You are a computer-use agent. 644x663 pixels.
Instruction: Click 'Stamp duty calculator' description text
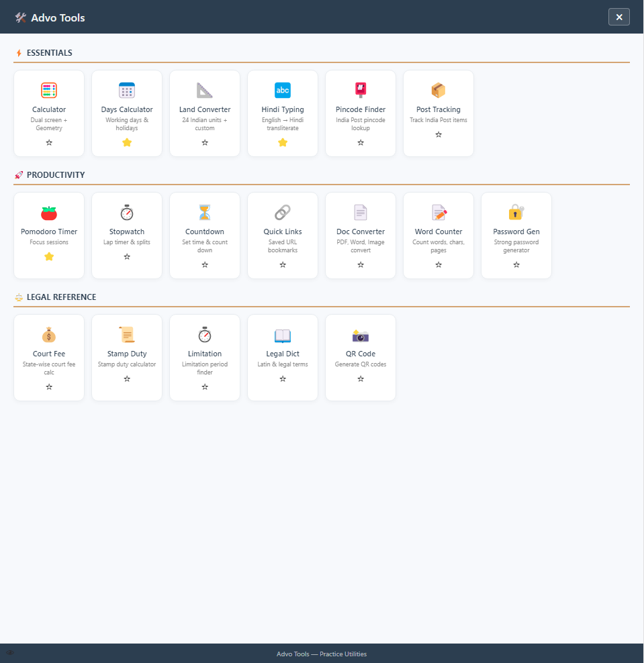tap(127, 364)
